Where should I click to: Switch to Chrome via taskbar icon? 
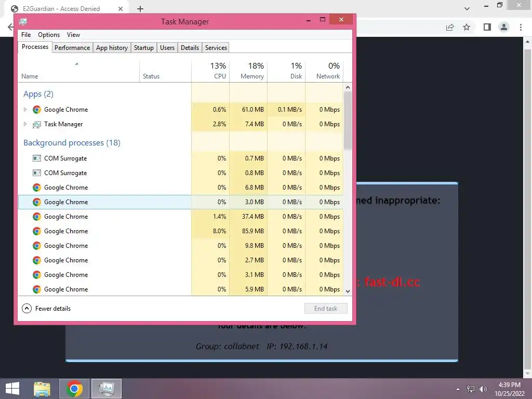coord(74,389)
